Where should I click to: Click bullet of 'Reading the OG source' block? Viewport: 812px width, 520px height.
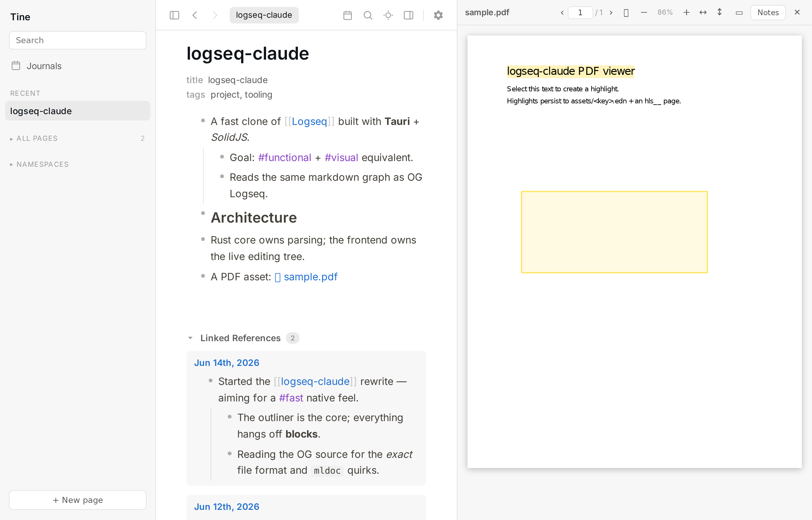point(230,453)
